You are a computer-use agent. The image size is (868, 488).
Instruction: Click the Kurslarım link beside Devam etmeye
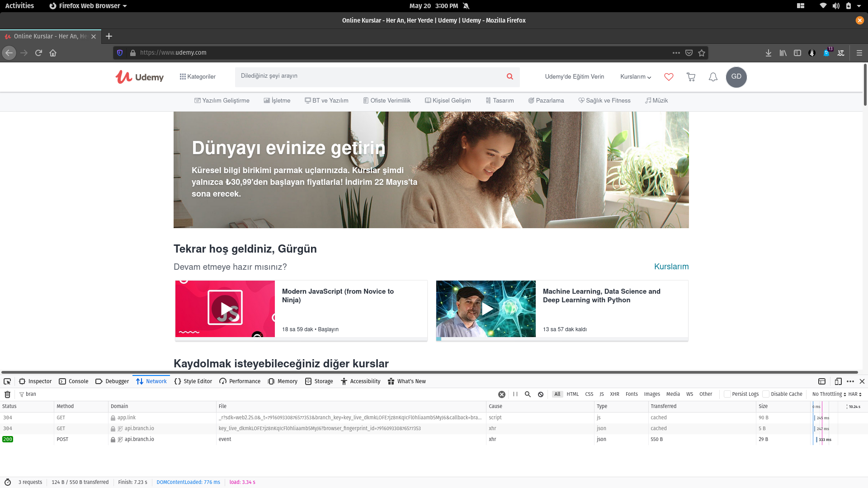[671, 267]
